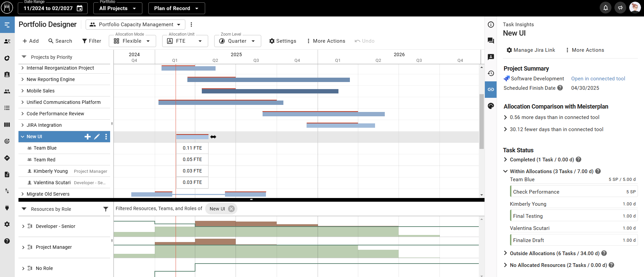Image resolution: width=644 pixels, height=277 pixels.
Task: Open the Allocation Mode Flexible dropdown
Action: pos(132,41)
